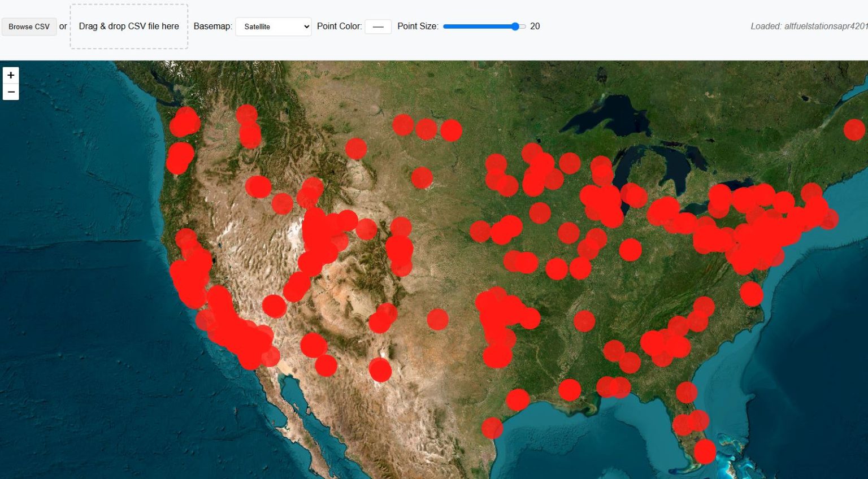
Task: Open the Point Color swatch picker
Action: point(377,26)
